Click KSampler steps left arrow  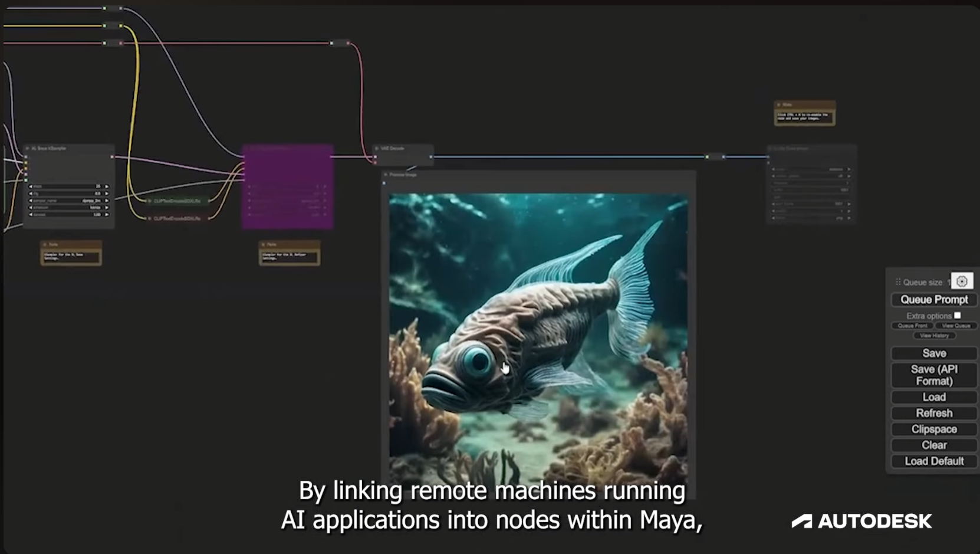[x=31, y=186]
